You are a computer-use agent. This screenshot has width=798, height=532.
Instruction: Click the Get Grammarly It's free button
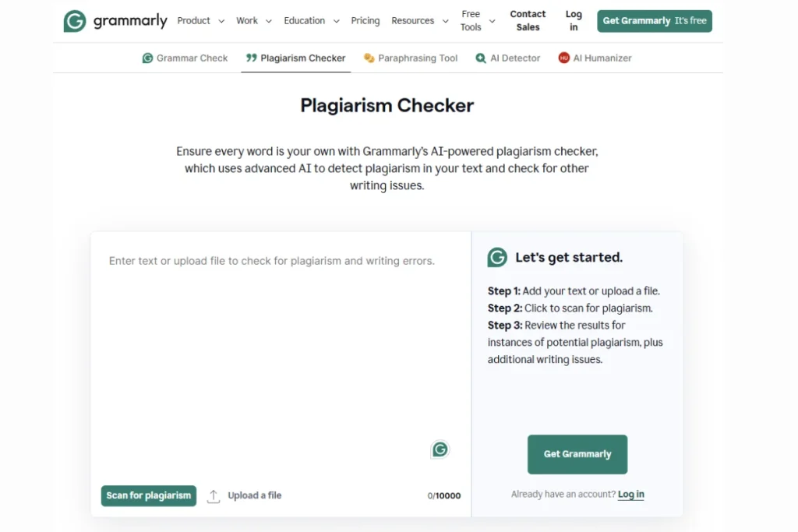coord(654,21)
